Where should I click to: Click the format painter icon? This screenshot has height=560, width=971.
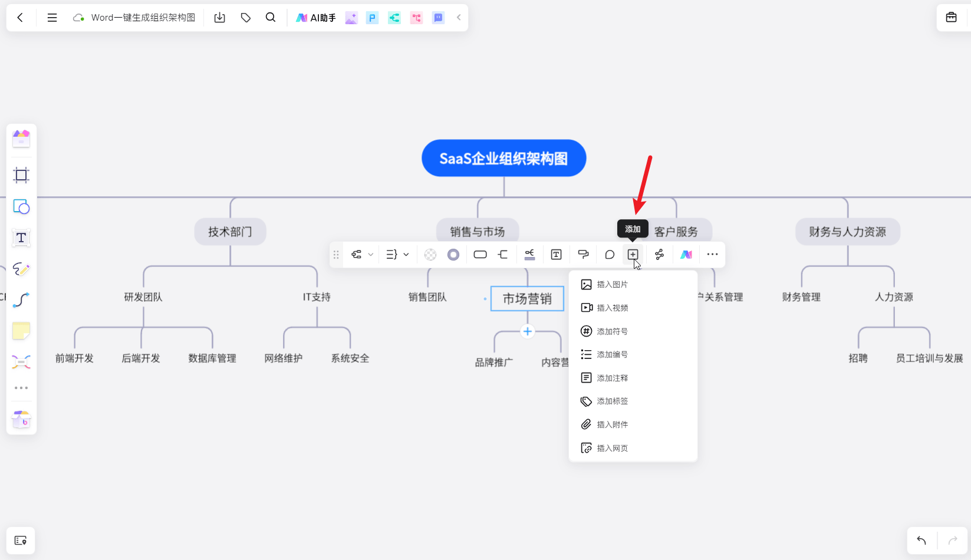click(583, 255)
